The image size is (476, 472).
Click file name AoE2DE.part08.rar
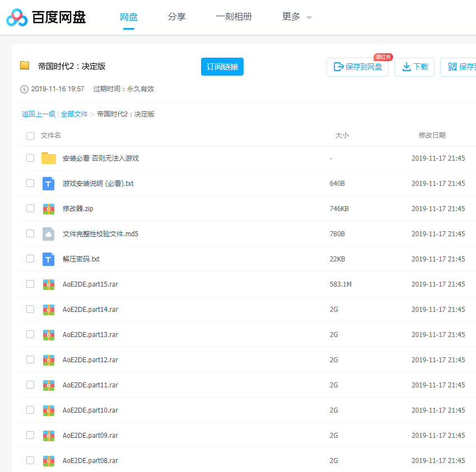90,460
